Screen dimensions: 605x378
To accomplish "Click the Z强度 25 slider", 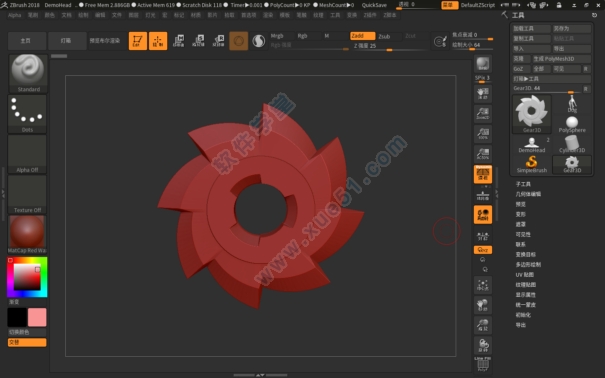I will click(x=389, y=46).
